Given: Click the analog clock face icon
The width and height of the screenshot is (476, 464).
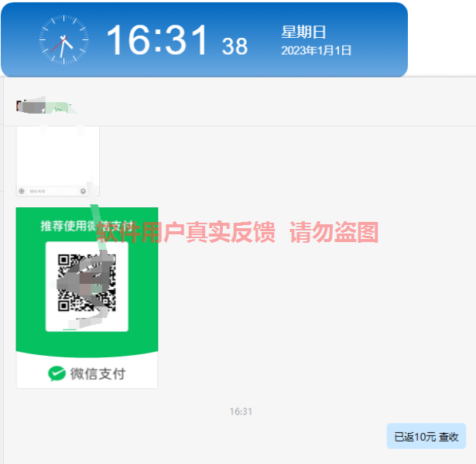Looking at the screenshot, I should (63, 39).
